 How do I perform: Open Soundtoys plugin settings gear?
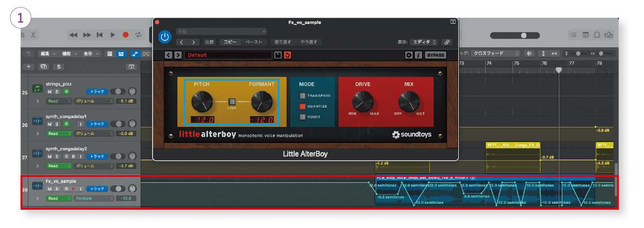(x=408, y=55)
